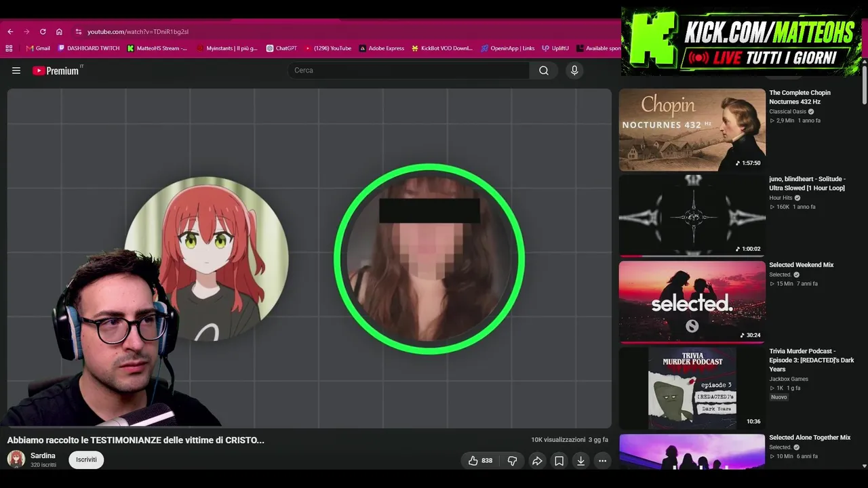Dislike the video with thumbs down
868x488 pixels.
(x=512, y=461)
